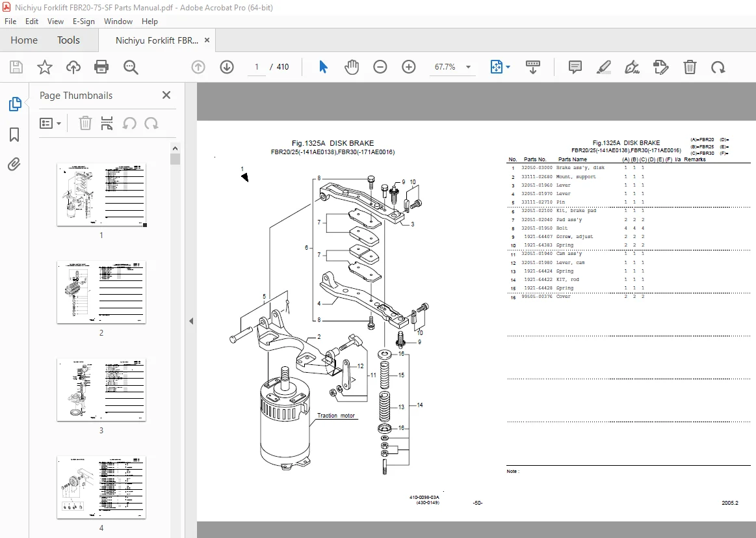Viewport: 756px width, 538px height.
Task: Close the Page Thumbnails panel
Action: click(166, 95)
